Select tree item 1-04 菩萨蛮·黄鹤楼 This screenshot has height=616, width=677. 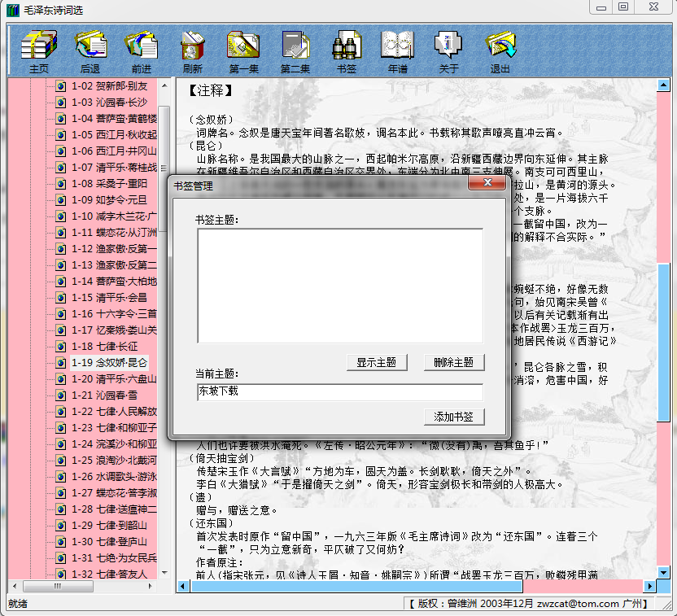(114, 119)
